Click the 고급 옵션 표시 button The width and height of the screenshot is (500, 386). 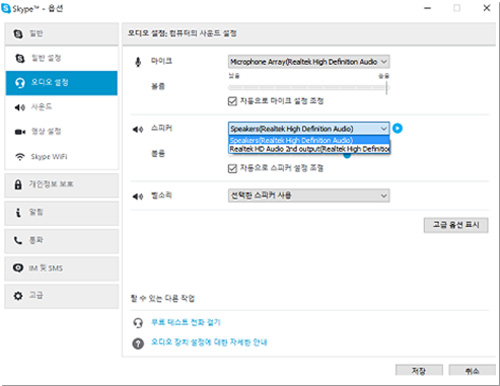tap(456, 225)
